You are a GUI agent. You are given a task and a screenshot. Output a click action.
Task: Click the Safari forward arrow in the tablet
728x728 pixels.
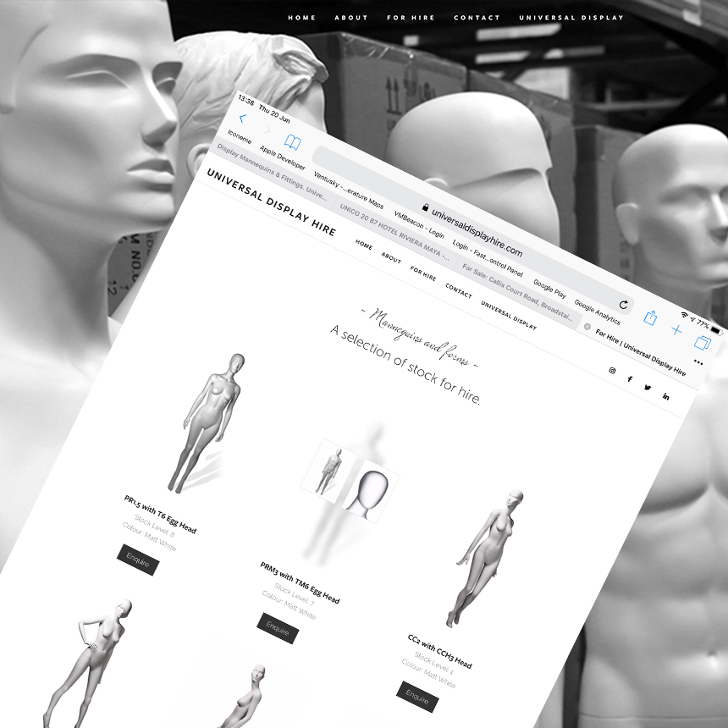pos(267,130)
